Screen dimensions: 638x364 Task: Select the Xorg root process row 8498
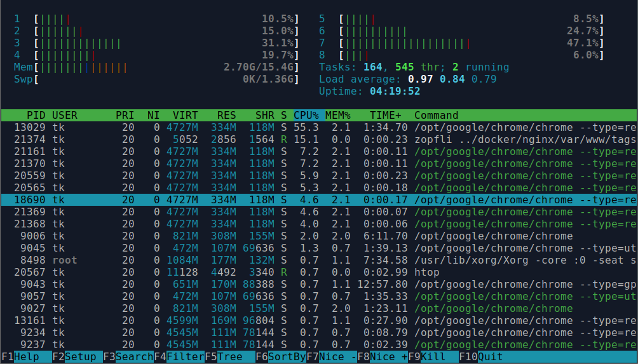[x=319, y=260]
